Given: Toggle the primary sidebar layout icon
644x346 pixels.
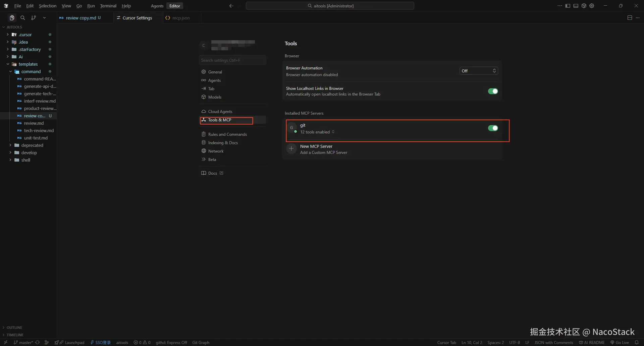Looking at the screenshot, I should pyautogui.click(x=568, y=6).
